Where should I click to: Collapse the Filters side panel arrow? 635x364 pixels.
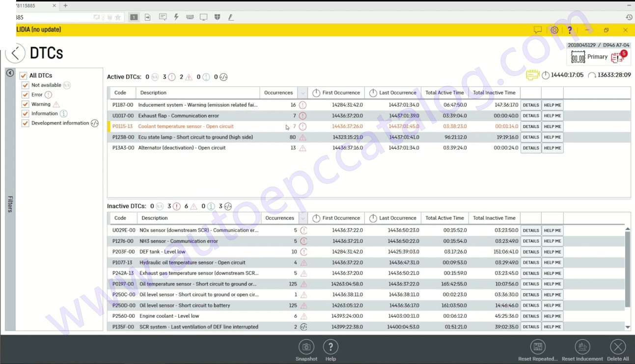pos(10,73)
